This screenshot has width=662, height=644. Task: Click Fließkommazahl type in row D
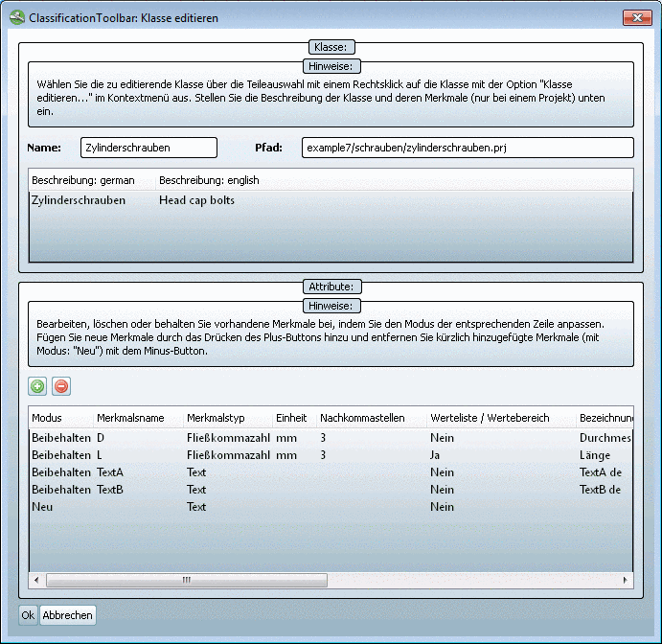[228, 438]
